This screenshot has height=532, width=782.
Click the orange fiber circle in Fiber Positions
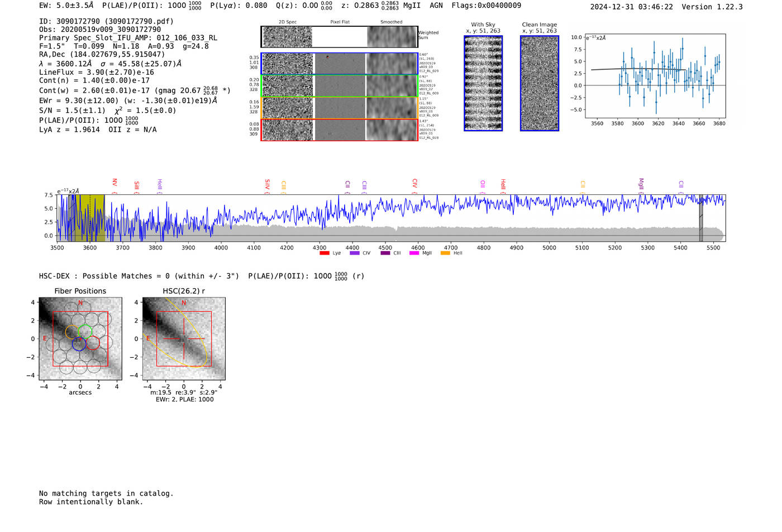[73, 332]
